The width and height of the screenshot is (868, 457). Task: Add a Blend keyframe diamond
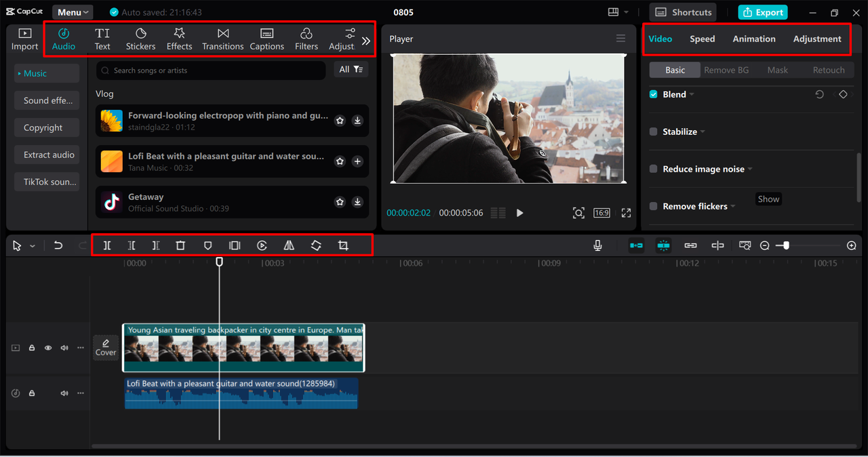[x=843, y=94]
